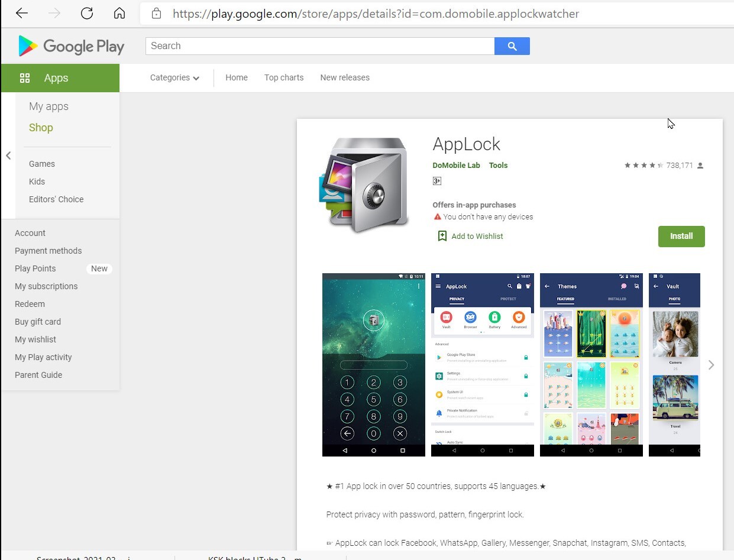This screenshot has height=560, width=734.
Task: Open Games category
Action: pyautogui.click(x=42, y=164)
